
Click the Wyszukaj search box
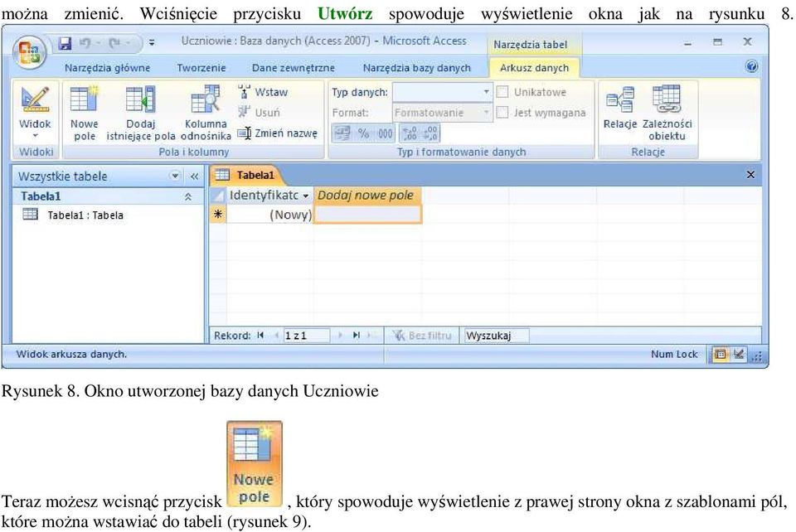click(496, 336)
